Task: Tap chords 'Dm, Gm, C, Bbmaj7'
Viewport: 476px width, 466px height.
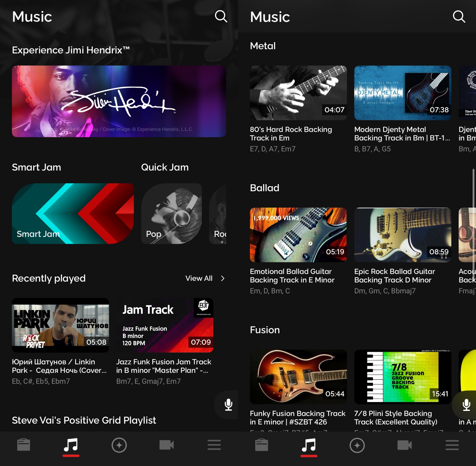Action: coord(385,291)
